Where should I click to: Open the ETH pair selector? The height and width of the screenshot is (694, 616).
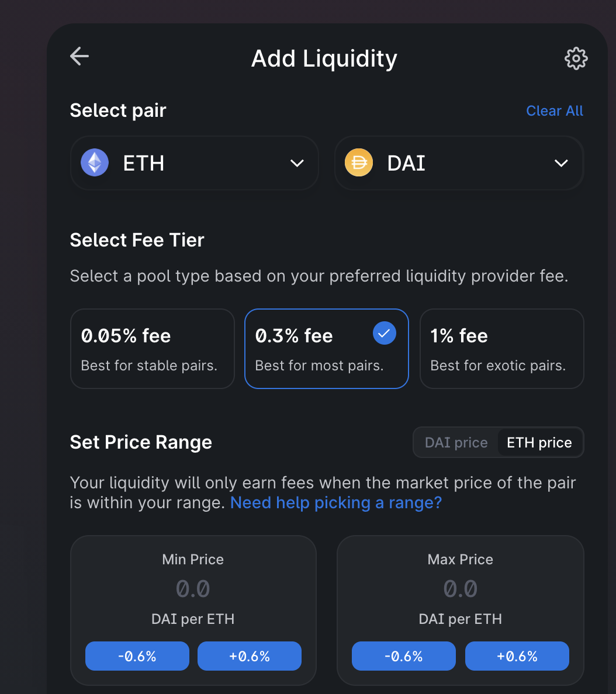[x=195, y=164]
